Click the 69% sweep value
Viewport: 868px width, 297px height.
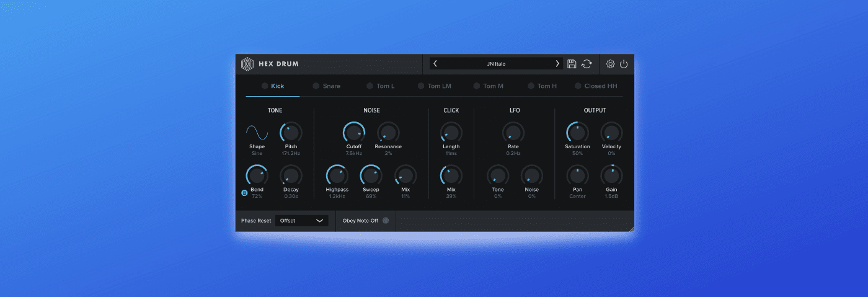(x=371, y=197)
